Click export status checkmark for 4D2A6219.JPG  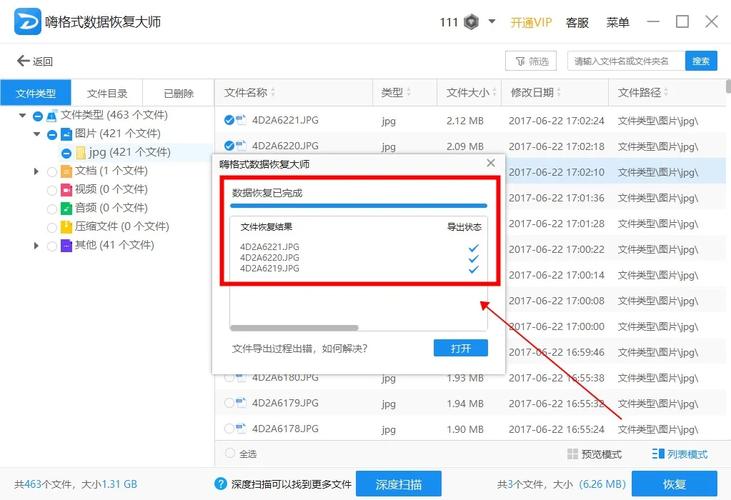pos(473,269)
